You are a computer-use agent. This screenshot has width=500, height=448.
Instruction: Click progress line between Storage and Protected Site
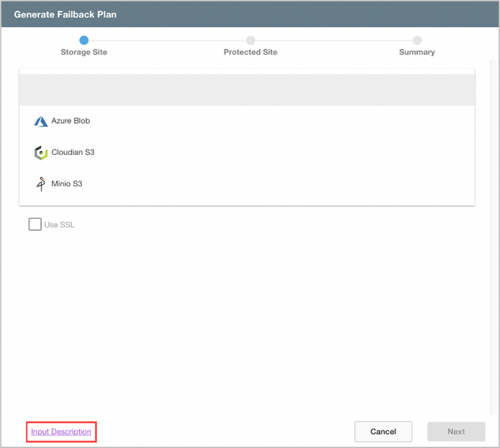(167, 40)
